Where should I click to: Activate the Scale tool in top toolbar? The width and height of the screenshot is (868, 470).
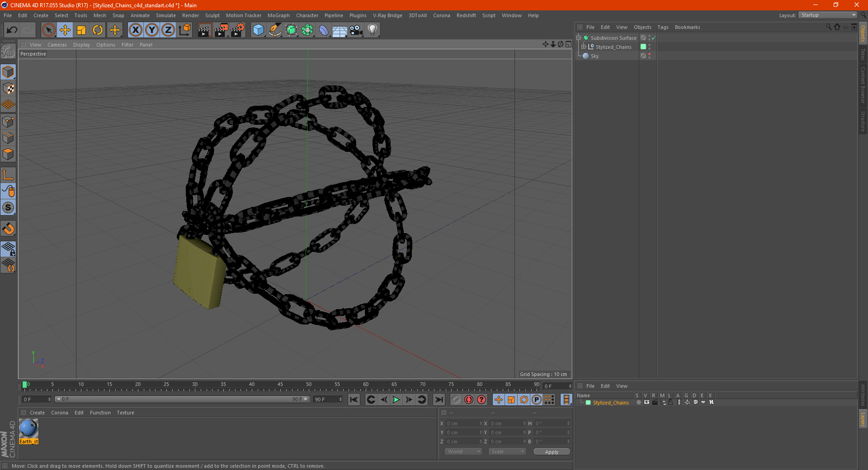pos(81,30)
